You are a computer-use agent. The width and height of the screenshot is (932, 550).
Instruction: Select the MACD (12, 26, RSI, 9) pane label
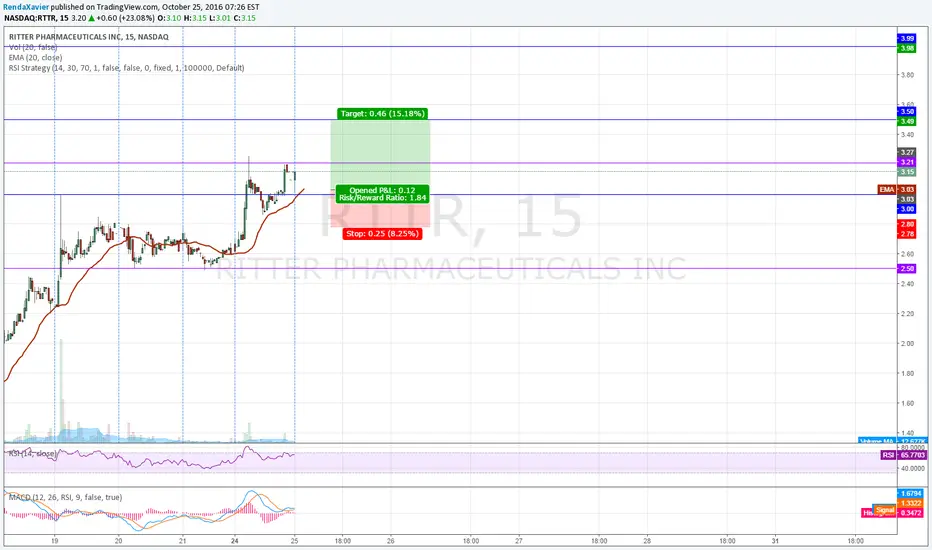point(65,497)
